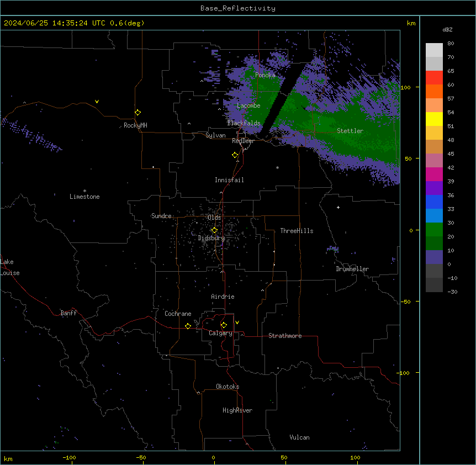Viewport: 476px width, 465px height.
Task: Click the purple echo band west of RockyMH
Action: [x=32, y=135]
